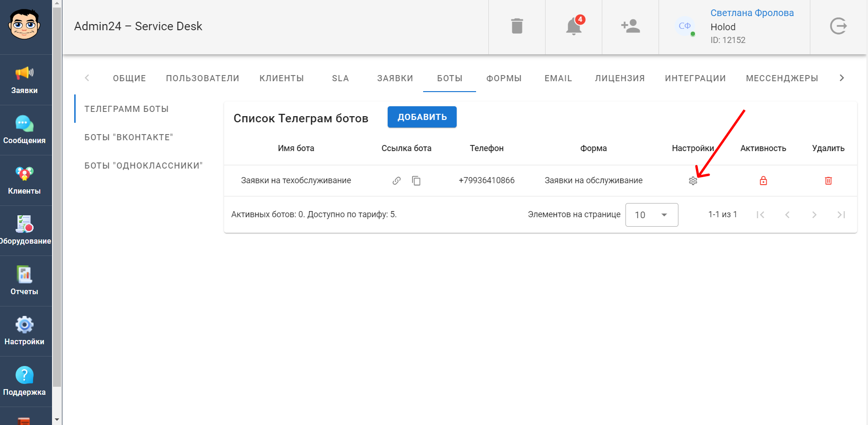The height and width of the screenshot is (425, 868).
Task: Switch to the КЛИЕНТЫ tab
Action: click(282, 78)
